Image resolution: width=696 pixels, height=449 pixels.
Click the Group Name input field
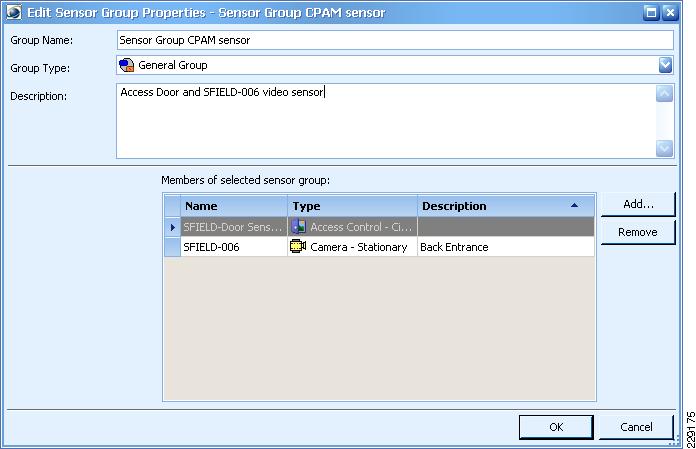click(395, 40)
